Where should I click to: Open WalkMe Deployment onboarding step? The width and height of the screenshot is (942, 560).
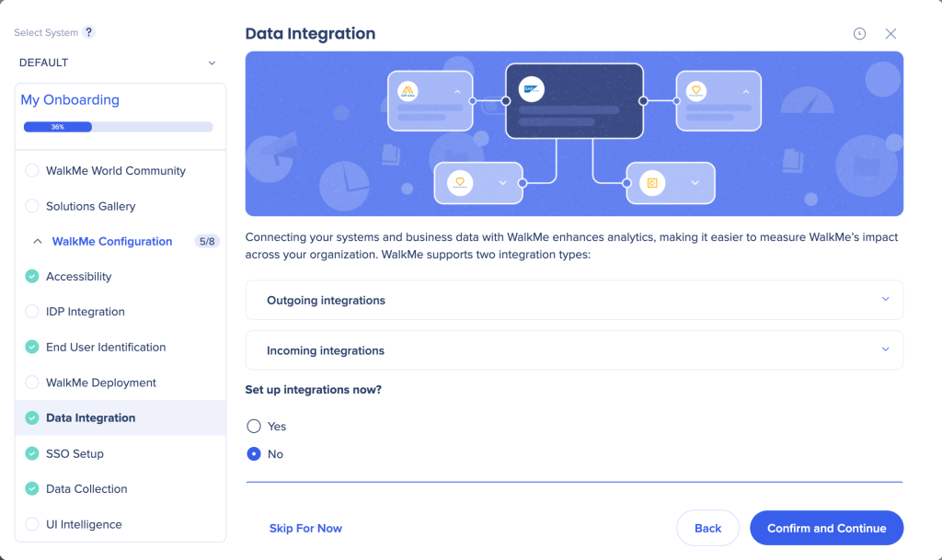coord(101,383)
